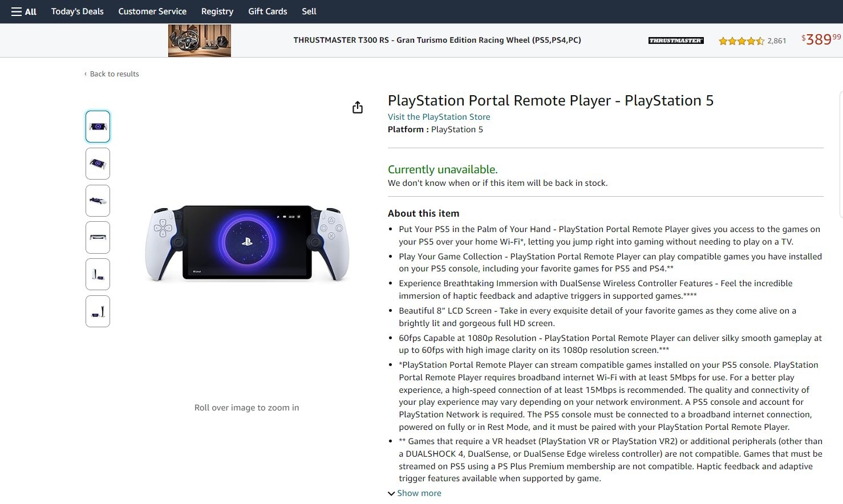Select the fifth product thumbnail
843x504 pixels.
[x=98, y=274]
